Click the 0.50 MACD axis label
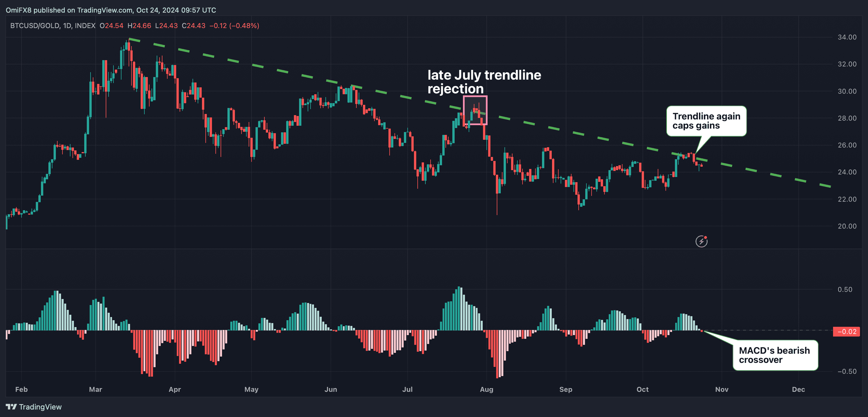The height and width of the screenshot is (417, 868). 845,290
